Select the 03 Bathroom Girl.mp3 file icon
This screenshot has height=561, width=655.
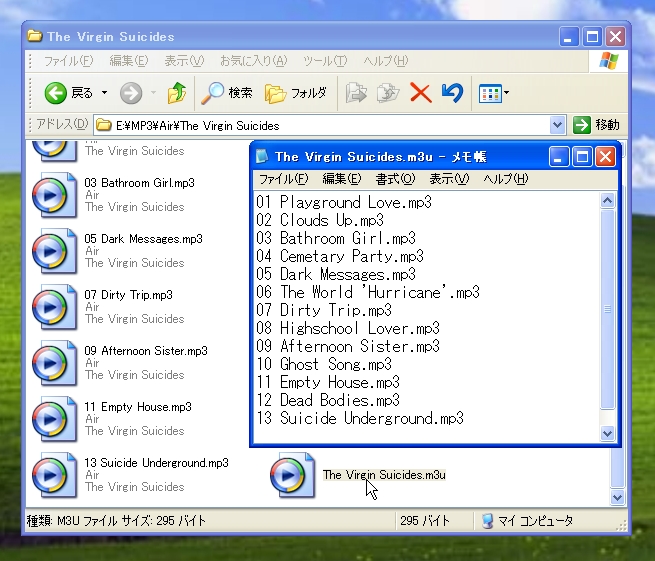point(54,195)
